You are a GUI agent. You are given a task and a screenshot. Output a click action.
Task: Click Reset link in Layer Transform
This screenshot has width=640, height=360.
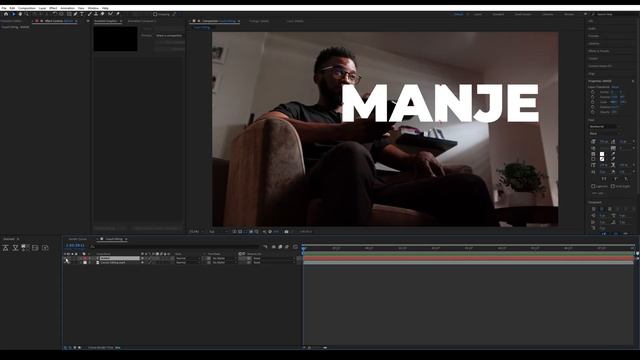tap(615, 87)
